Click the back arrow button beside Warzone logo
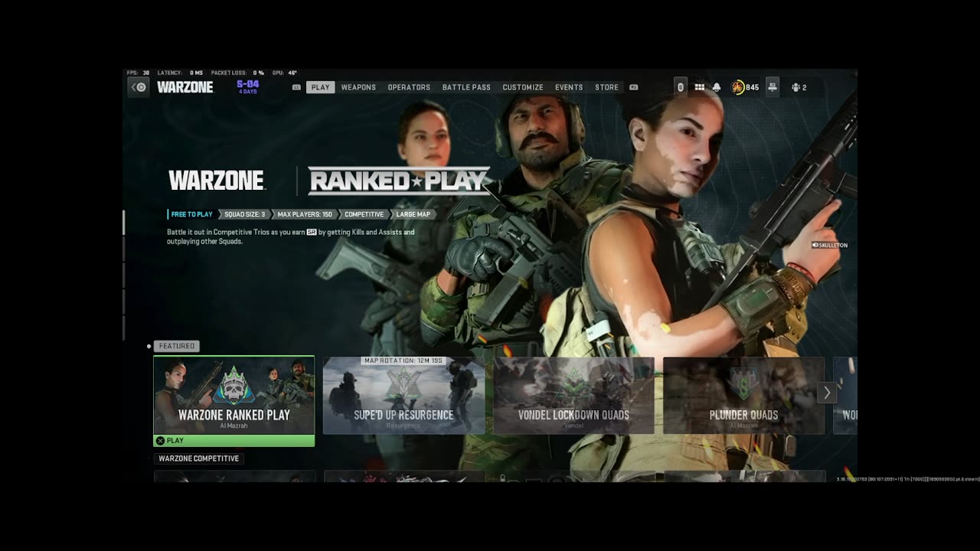 (139, 87)
